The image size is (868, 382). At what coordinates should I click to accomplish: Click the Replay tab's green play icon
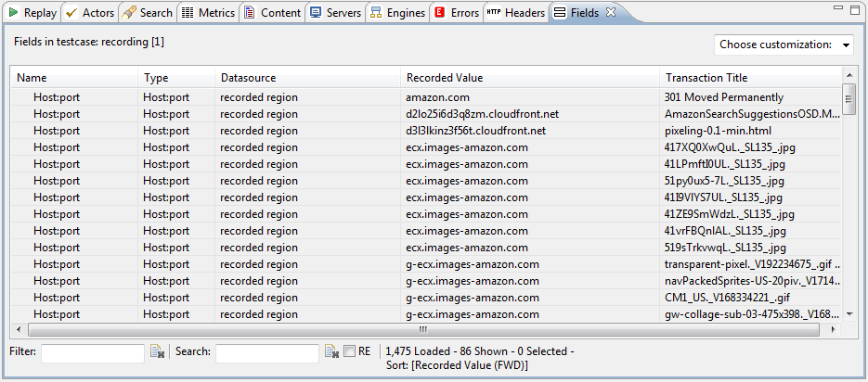click(x=13, y=13)
